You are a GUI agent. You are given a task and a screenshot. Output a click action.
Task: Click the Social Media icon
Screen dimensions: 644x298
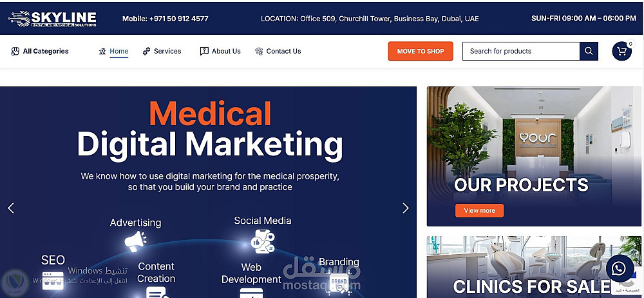coord(263,242)
